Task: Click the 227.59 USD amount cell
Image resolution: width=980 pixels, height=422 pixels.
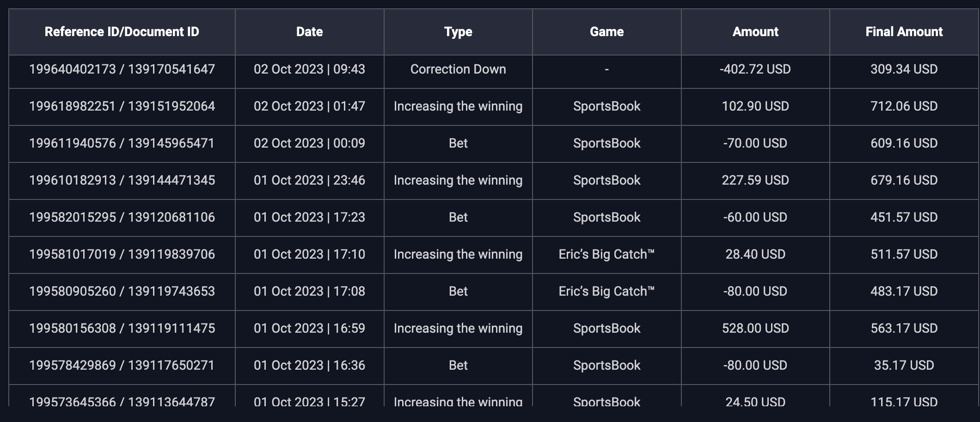Action: (755, 180)
